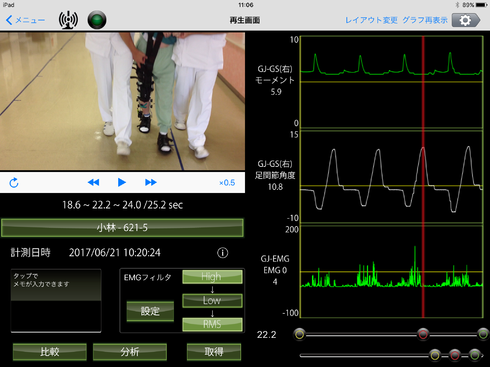This screenshot has height=367, width=490.
Task: Tap the GJ-EMG graph panel
Action: pyautogui.click(x=392, y=272)
